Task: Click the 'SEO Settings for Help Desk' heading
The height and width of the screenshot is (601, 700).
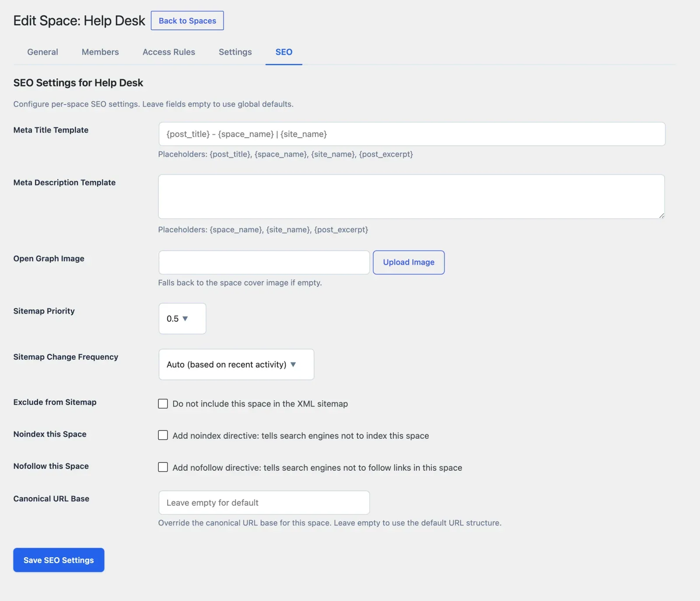Action: point(78,83)
